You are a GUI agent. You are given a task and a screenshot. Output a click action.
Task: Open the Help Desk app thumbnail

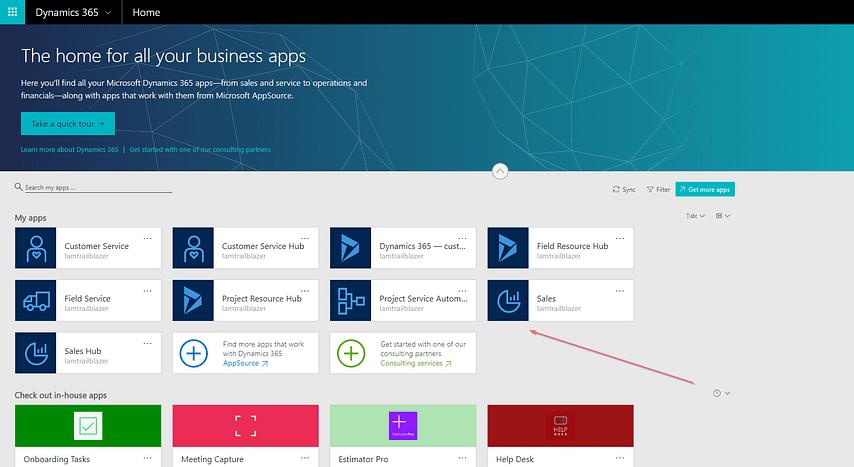(x=560, y=426)
